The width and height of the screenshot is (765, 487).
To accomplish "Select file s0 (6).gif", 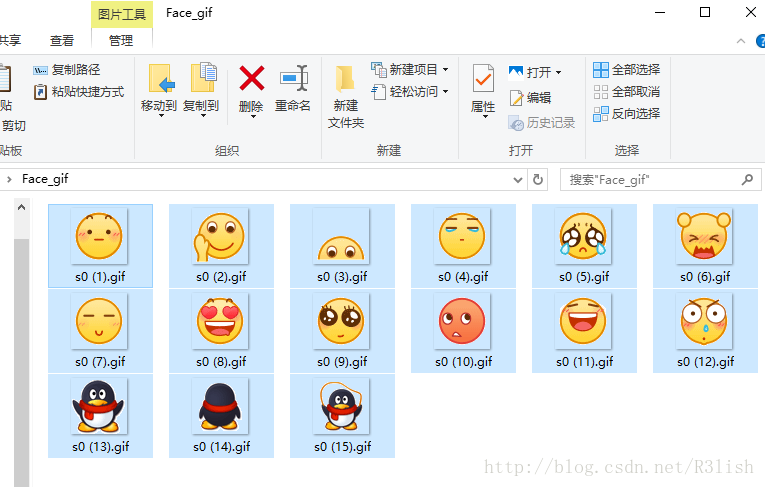I will (x=705, y=246).
